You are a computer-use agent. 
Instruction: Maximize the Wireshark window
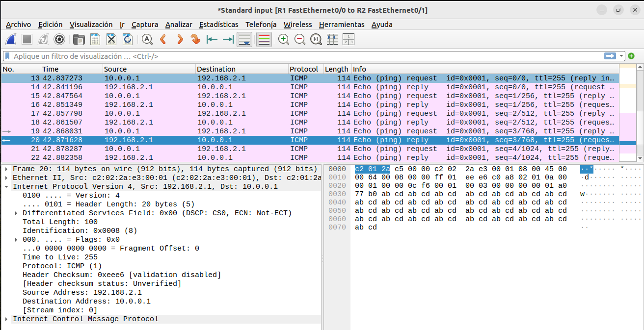(618, 10)
